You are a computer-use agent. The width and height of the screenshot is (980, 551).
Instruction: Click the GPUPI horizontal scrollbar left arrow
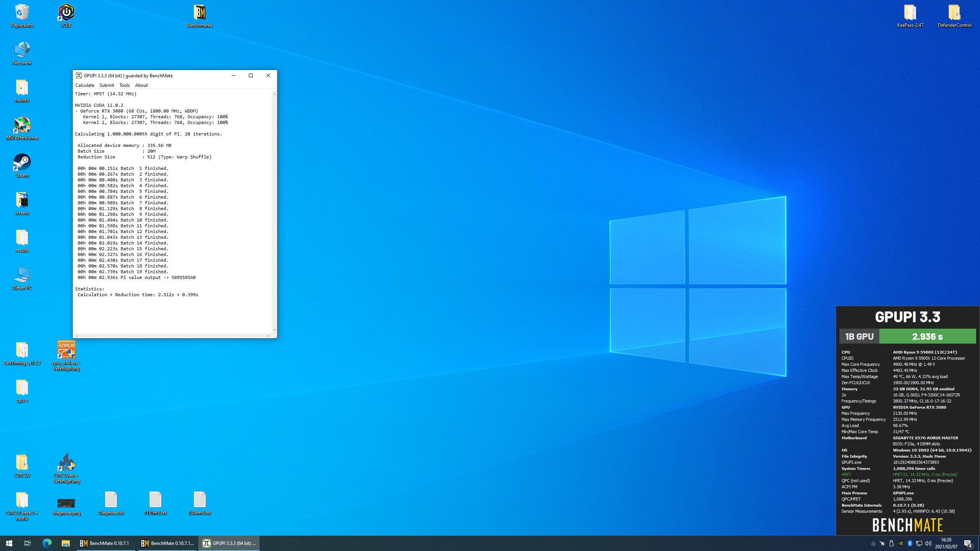coord(77,336)
